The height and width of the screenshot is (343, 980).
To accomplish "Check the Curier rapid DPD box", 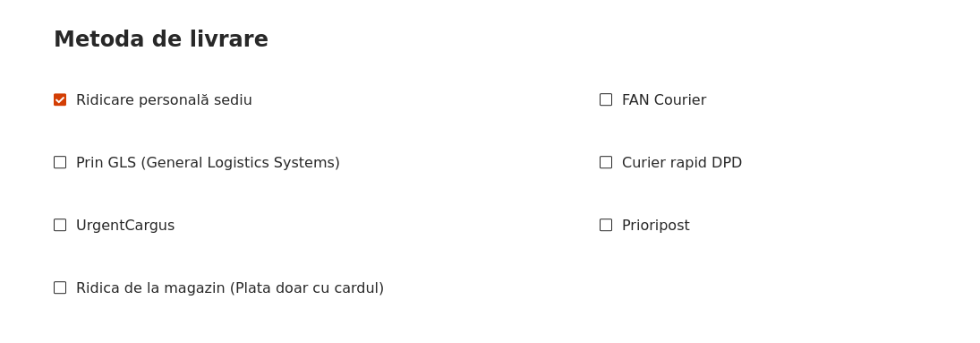I will click(606, 162).
